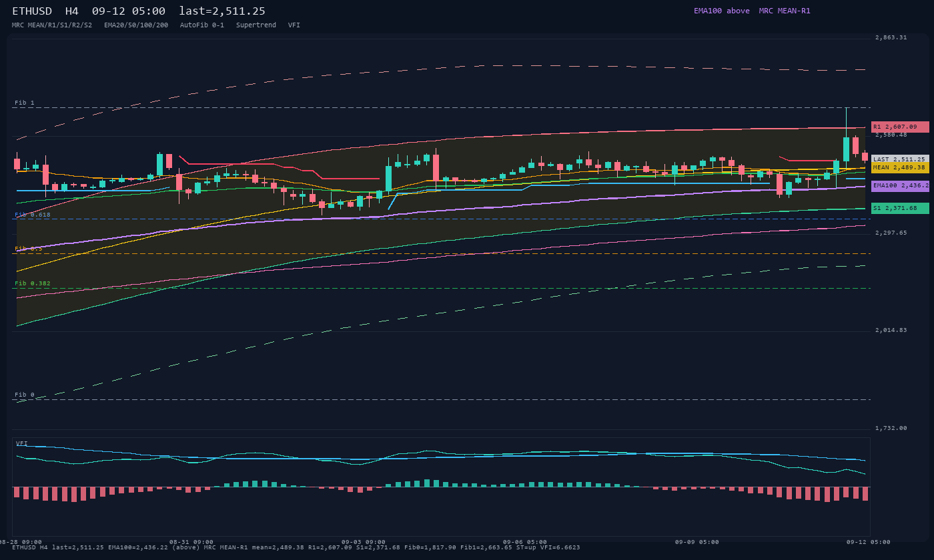Click the S1 2,371.68 price tag
Image resolution: width=934 pixels, height=560 pixels.
pos(900,208)
